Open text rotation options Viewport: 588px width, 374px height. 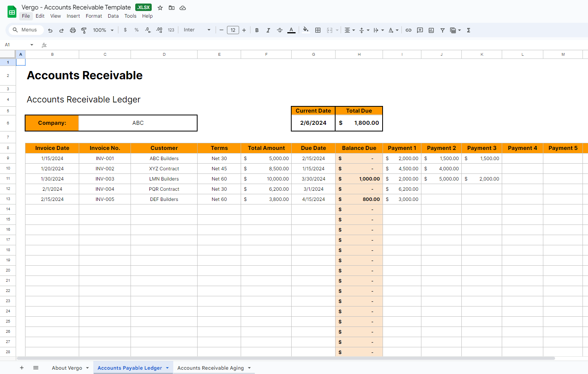(393, 30)
